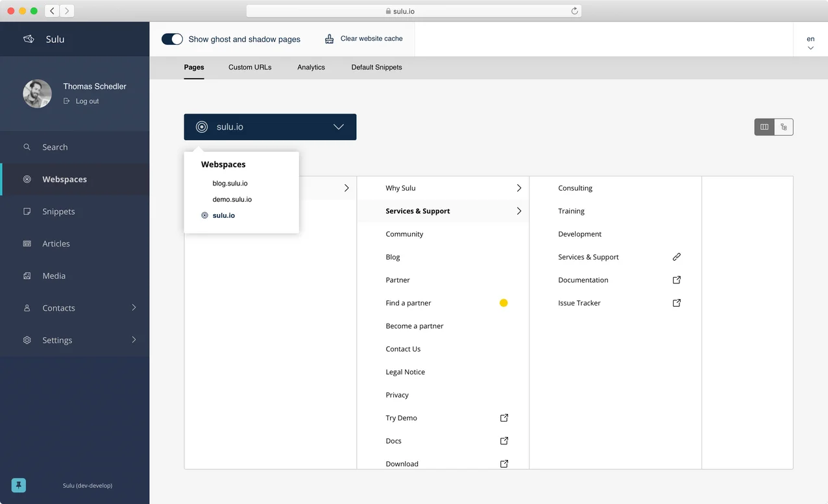
Task: Open the en language selector
Action: [810, 43]
